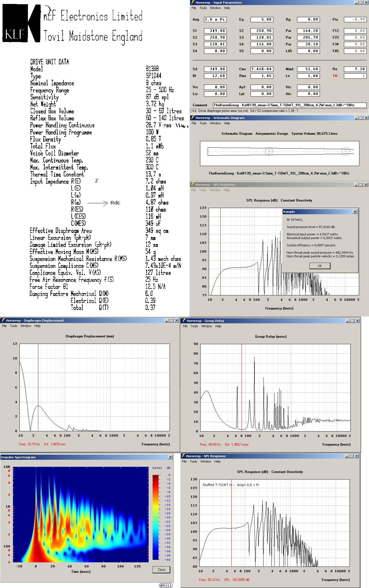Click the Rms field showing 1,45
The height and width of the screenshot is (588, 369).
point(262,76)
